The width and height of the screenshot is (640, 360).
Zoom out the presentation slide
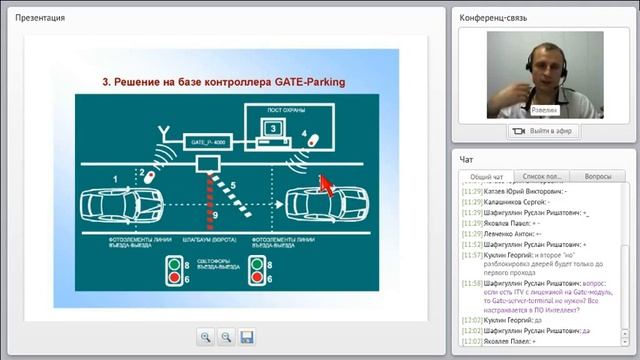226,337
